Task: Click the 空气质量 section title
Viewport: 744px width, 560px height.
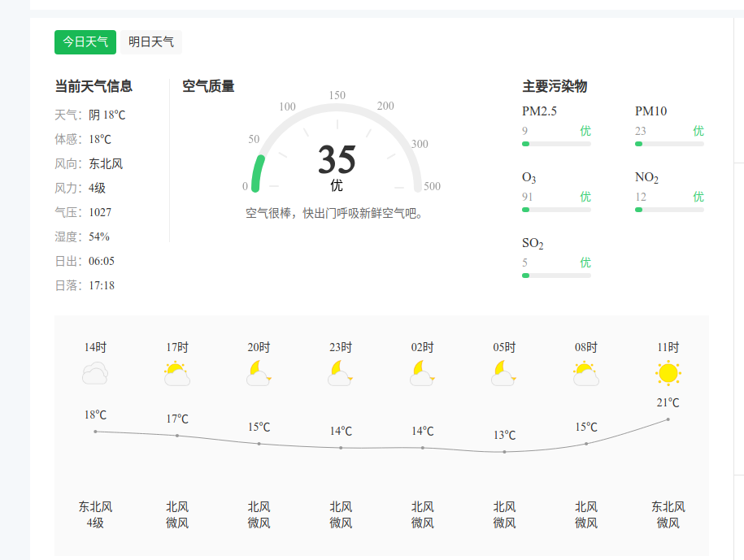Action: click(x=208, y=86)
